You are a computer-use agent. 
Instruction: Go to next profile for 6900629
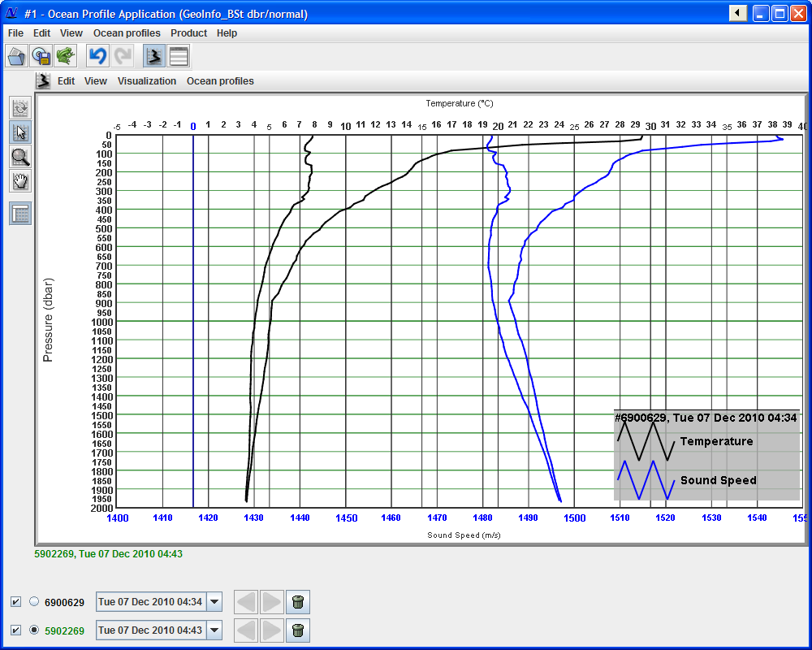tap(272, 602)
